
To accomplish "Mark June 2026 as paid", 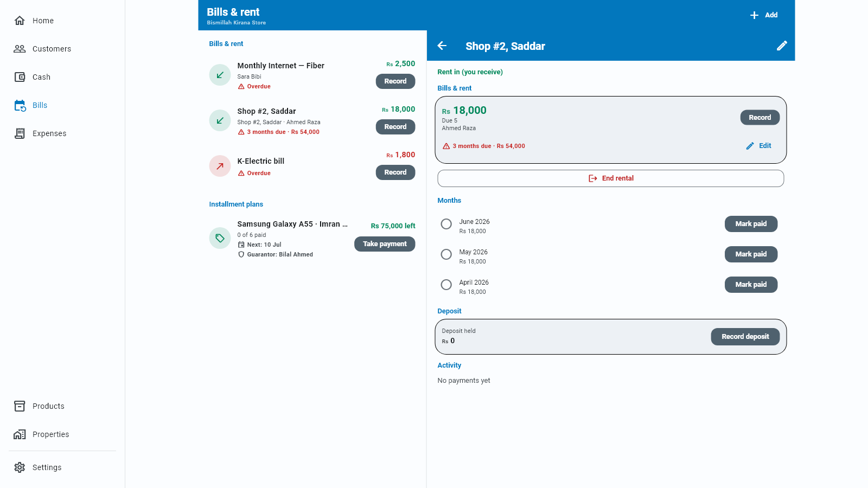I will (751, 224).
